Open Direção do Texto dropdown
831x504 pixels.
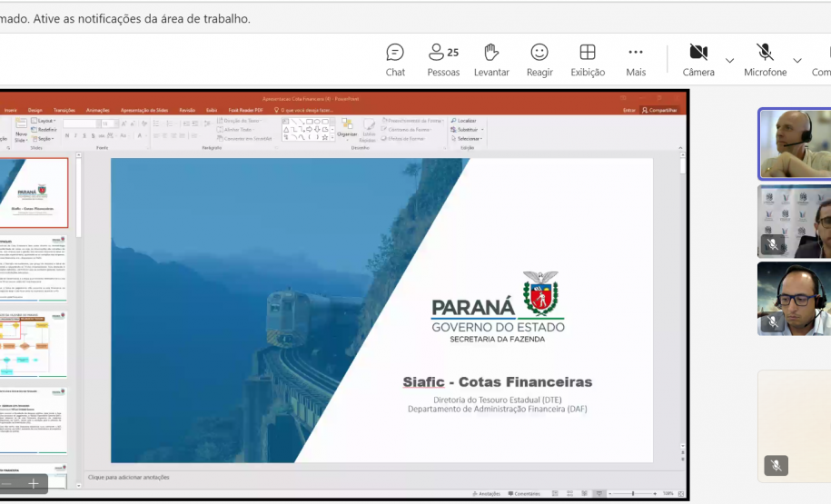[240, 121]
